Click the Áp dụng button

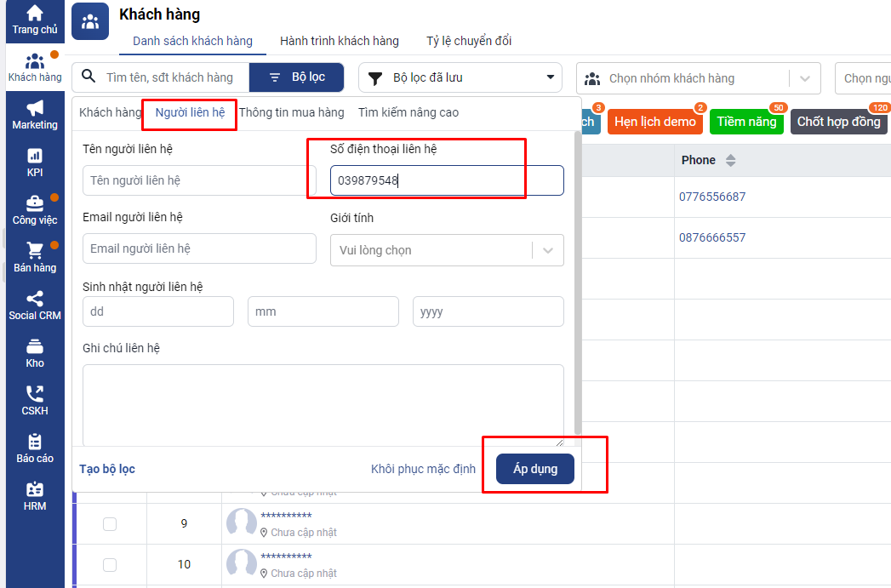[535, 469]
